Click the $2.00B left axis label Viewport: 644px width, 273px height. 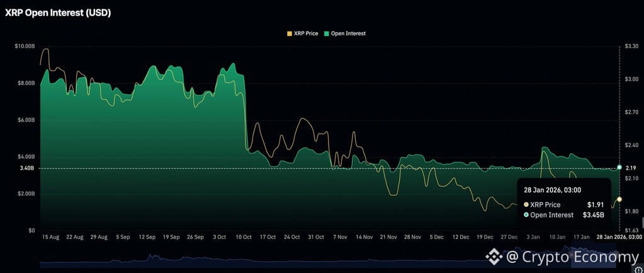(x=26, y=194)
